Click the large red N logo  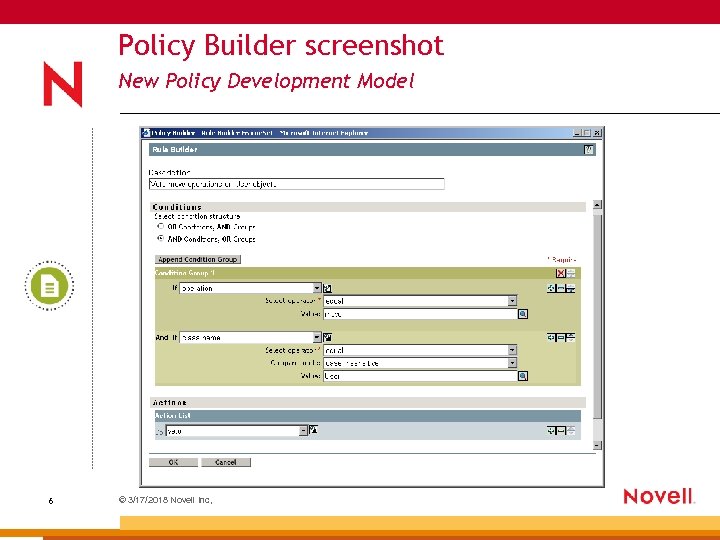tap(63, 84)
